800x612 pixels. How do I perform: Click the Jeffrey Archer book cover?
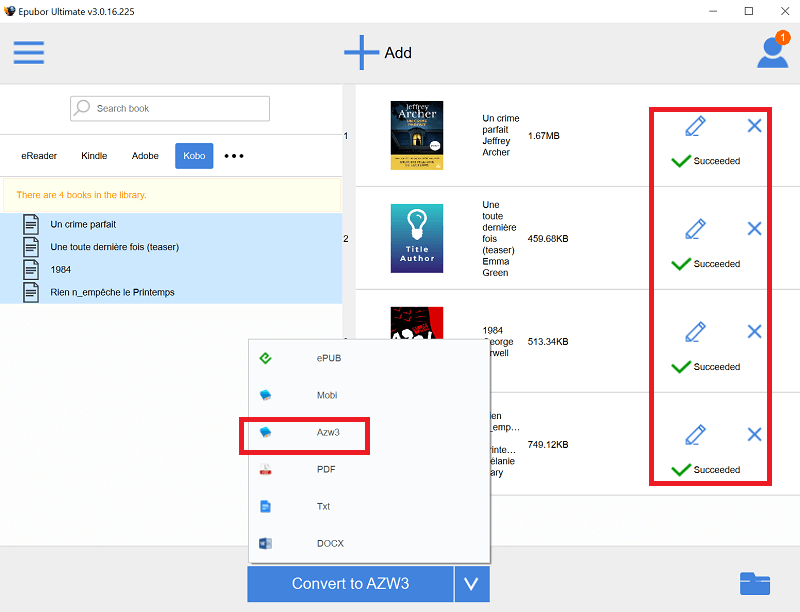point(417,135)
